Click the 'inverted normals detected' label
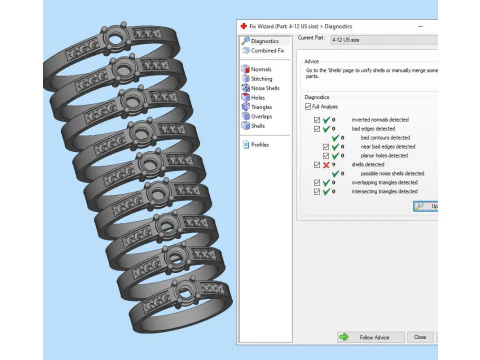 tap(380, 120)
